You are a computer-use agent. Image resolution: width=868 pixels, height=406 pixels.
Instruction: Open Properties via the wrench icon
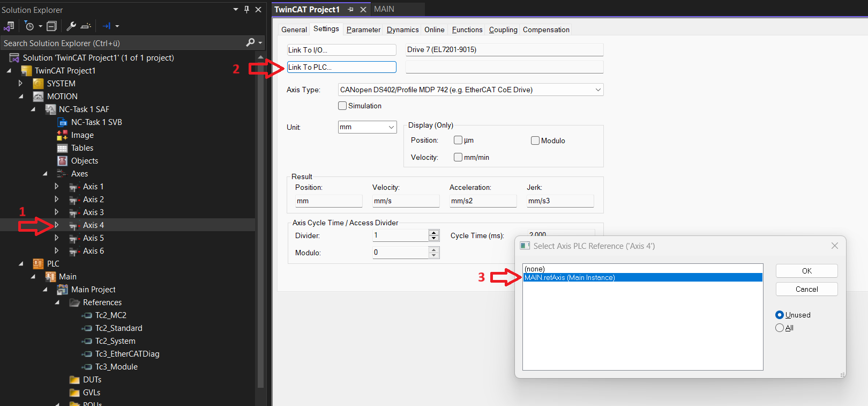(71, 26)
